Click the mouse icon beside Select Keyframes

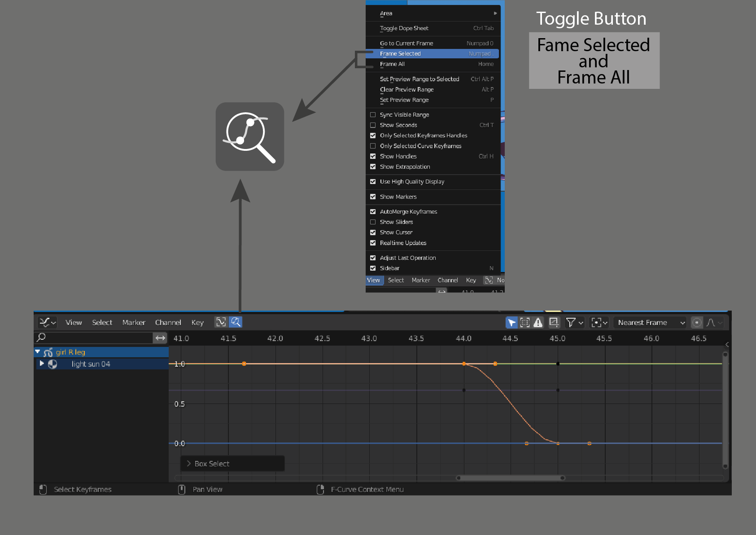[43, 489]
